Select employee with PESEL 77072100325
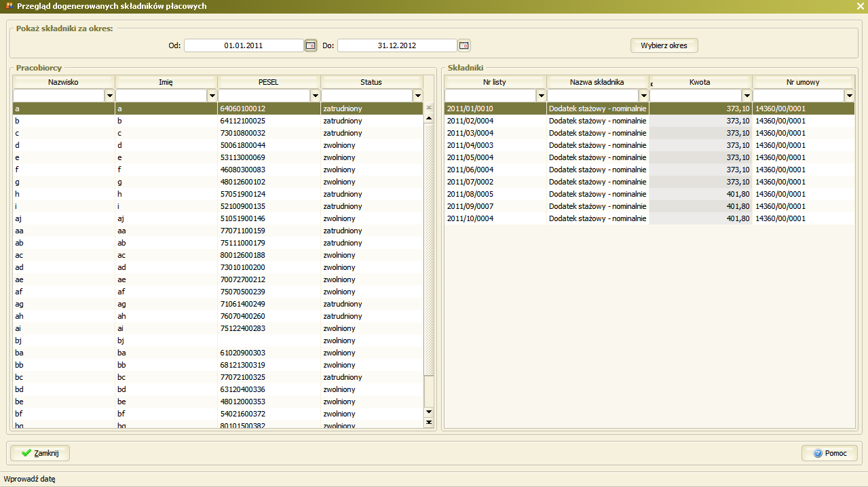868x487 pixels. (218, 377)
